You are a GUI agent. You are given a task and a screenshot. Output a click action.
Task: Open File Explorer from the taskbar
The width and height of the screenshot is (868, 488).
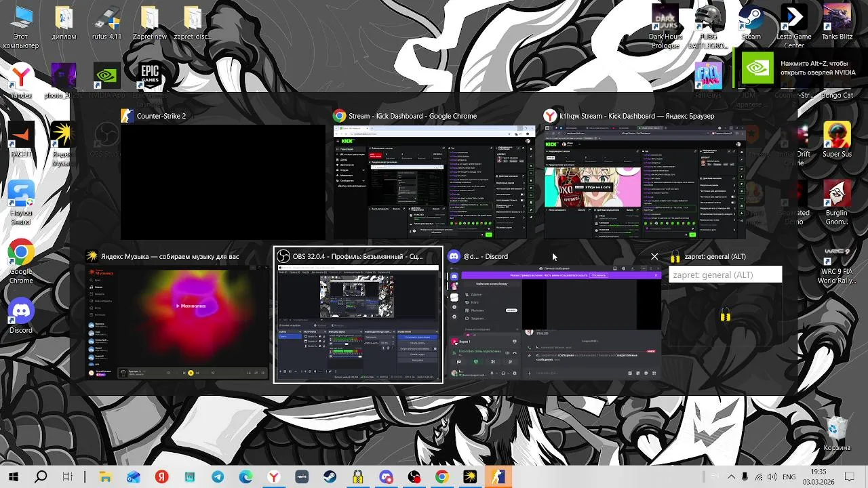tap(105, 477)
